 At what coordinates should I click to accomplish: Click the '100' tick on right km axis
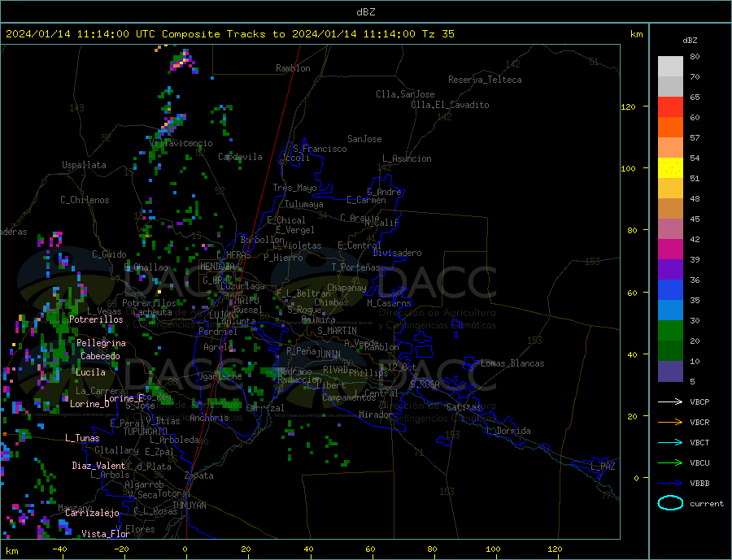pyautogui.click(x=628, y=168)
